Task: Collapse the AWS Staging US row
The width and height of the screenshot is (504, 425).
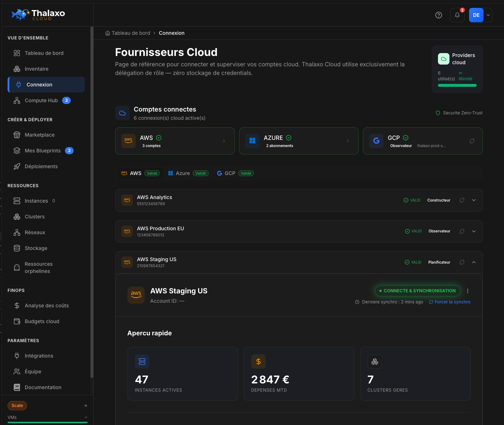Action: click(474, 262)
